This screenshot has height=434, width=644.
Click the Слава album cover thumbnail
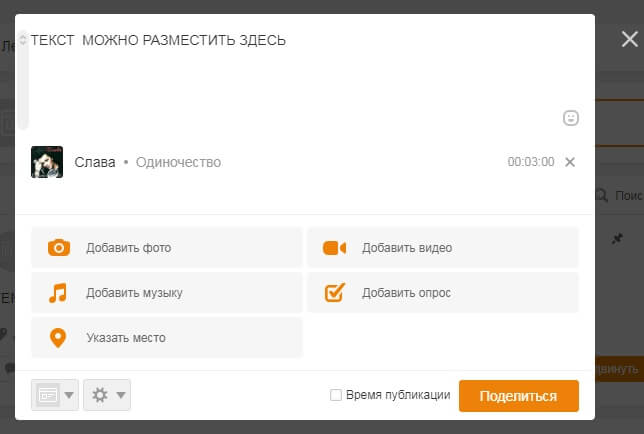coord(47,162)
